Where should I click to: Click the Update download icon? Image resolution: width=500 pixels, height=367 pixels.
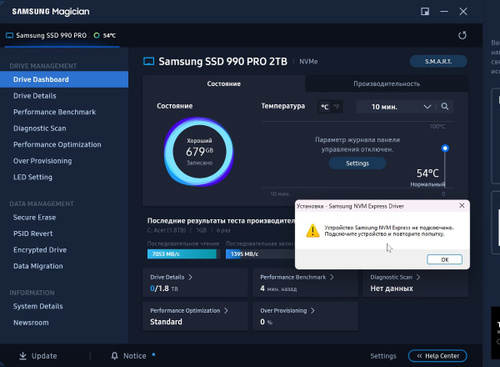23,356
